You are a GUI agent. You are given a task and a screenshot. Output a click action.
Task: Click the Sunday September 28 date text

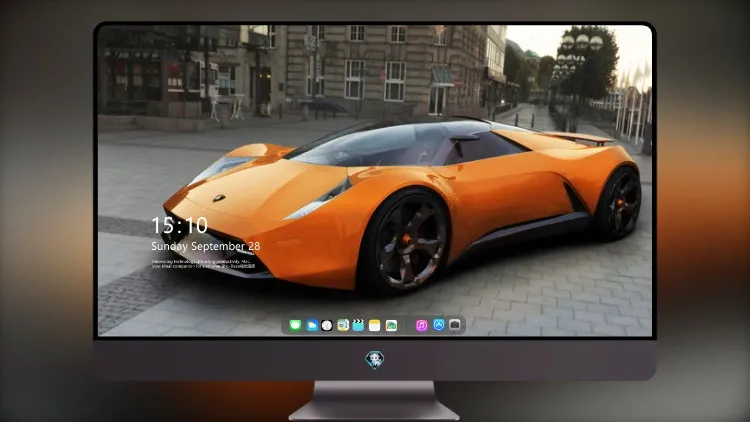click(206, 246)
